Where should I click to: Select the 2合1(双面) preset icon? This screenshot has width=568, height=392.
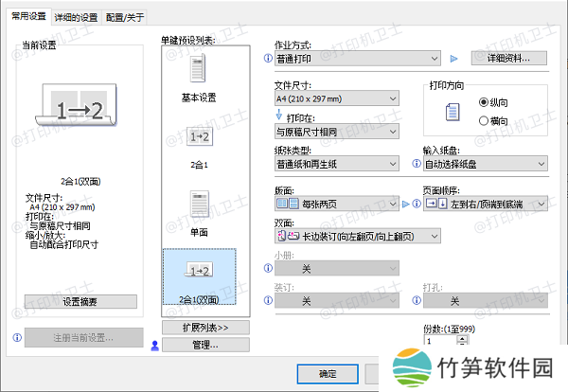click(199, 272)
